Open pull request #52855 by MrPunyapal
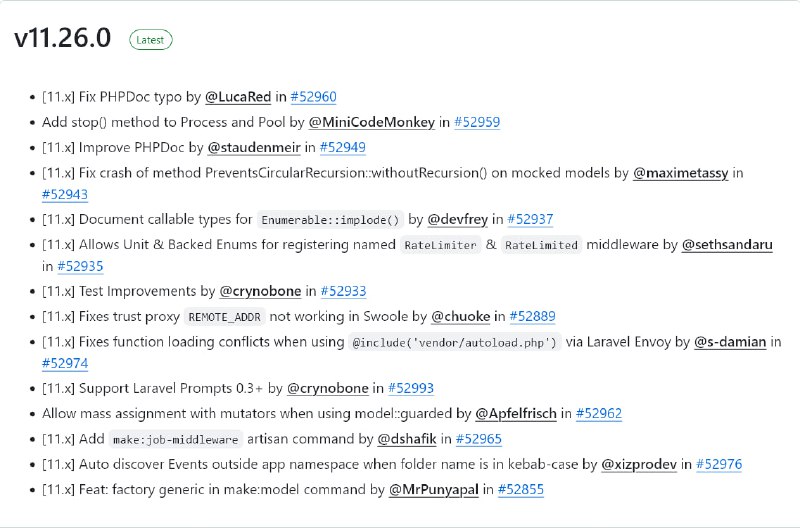 click(x=520, y=490)
